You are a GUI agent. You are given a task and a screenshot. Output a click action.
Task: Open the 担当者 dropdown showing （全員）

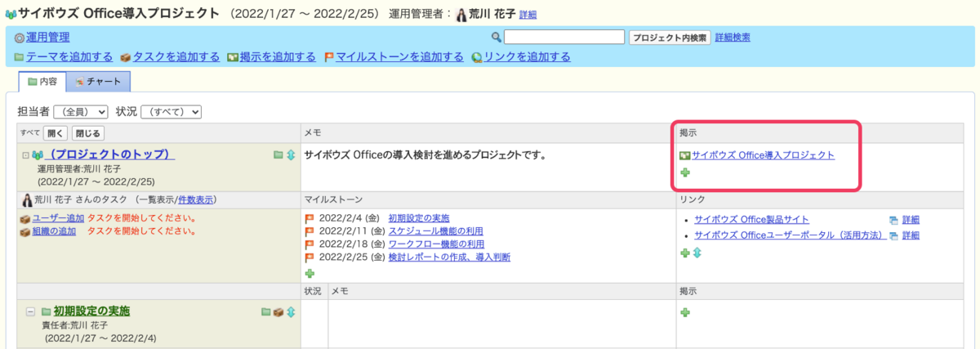[81, 111]
